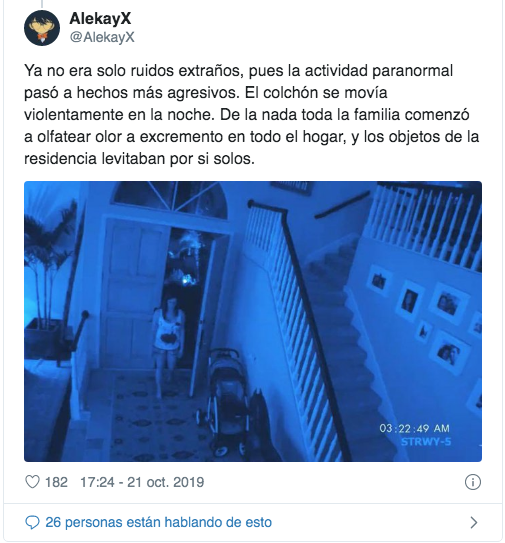Click the speech bubble reply icon
This screenshot has height=543, width=505.
click(x=32, y=522)
